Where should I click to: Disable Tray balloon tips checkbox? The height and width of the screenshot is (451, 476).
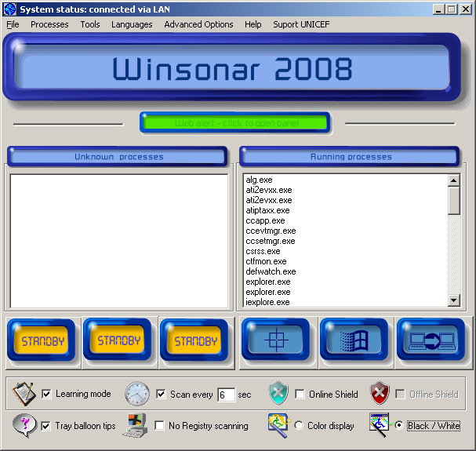pos(45,426)
